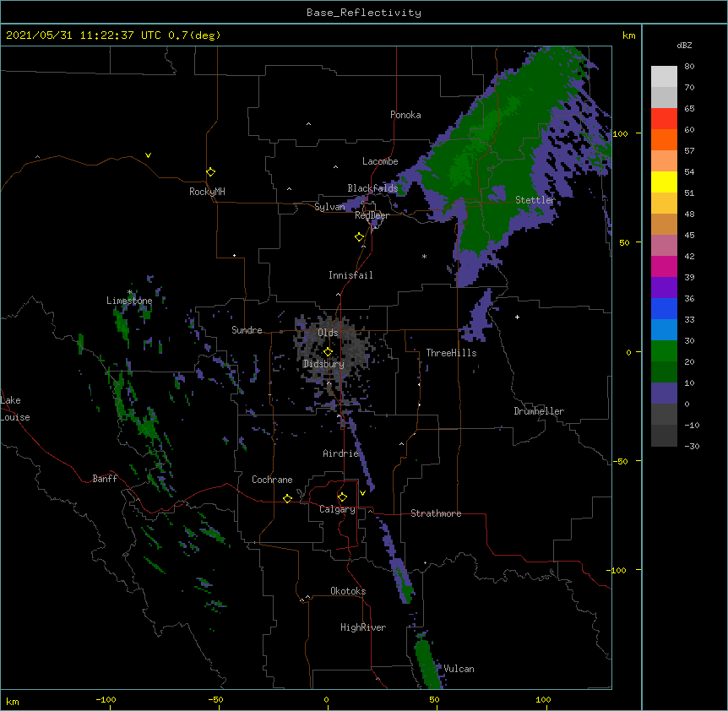
Task: Pick the light gray 80-70 dBZ swatch
Action: [x=664, y=77]
